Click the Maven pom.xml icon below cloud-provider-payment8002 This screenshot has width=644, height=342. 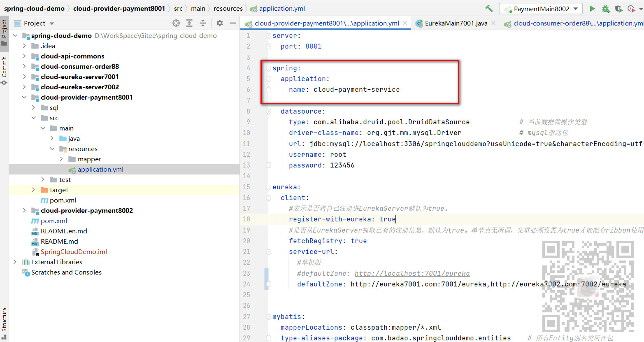tap(35, 221)
